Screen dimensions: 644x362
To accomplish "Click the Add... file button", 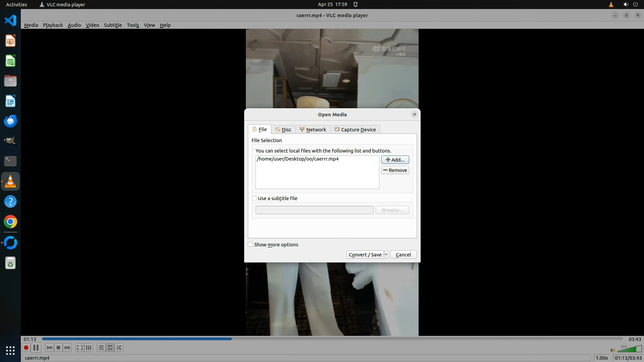I will pos(395,160).
